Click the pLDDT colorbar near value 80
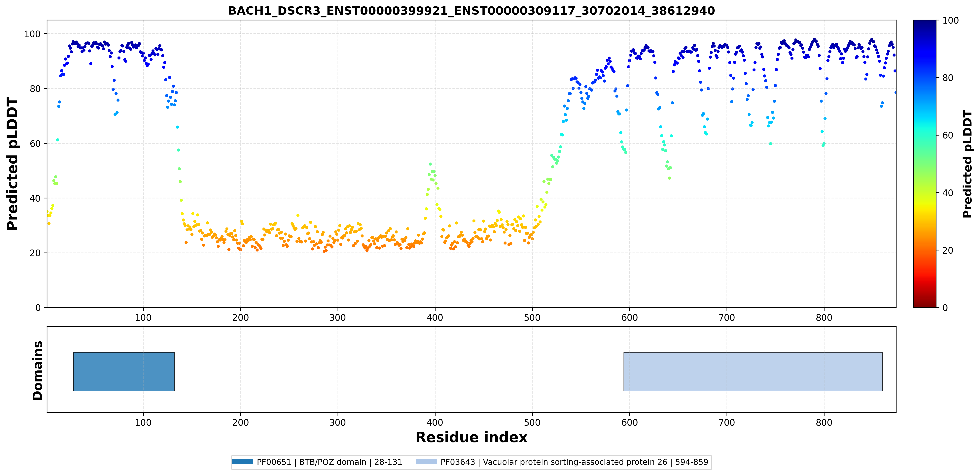980x476 pixels. pos(925,78)
